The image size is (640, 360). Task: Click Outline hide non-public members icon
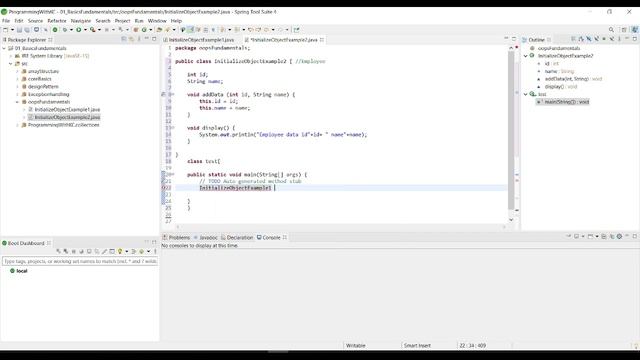[604, 39]
